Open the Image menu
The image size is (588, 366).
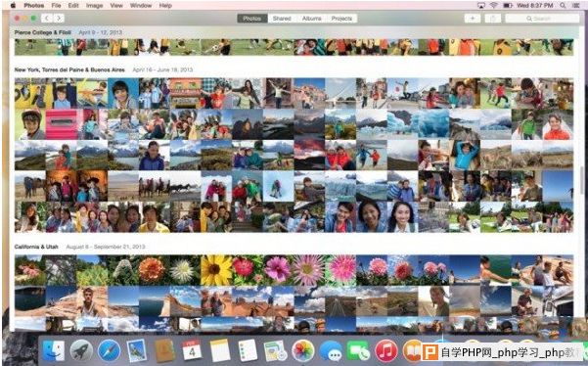tap(95, 5)
